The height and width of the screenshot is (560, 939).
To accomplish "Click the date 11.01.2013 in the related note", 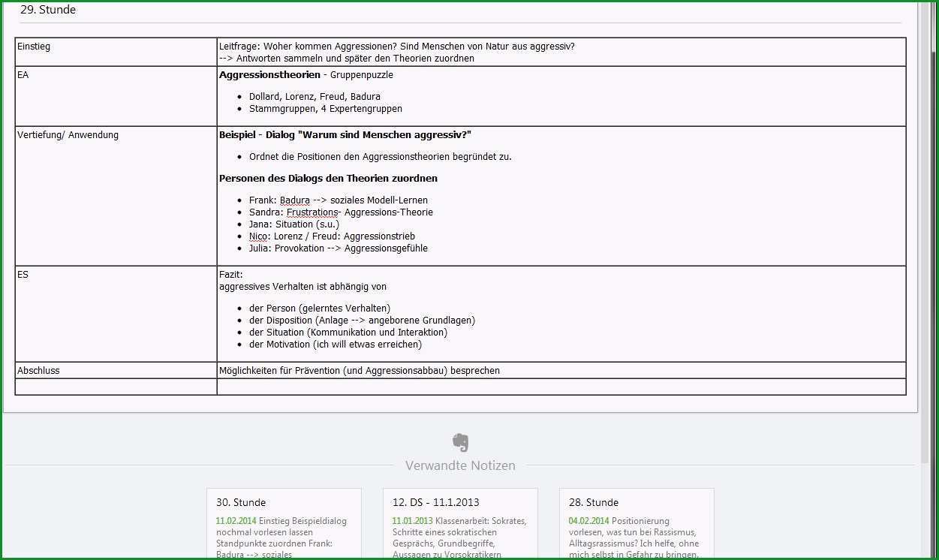I will tap(412, 521).
